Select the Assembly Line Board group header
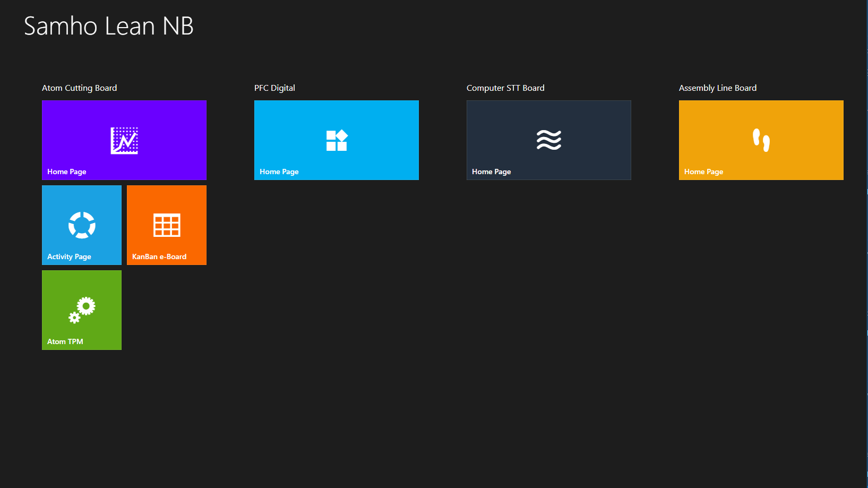 (717, 88)
